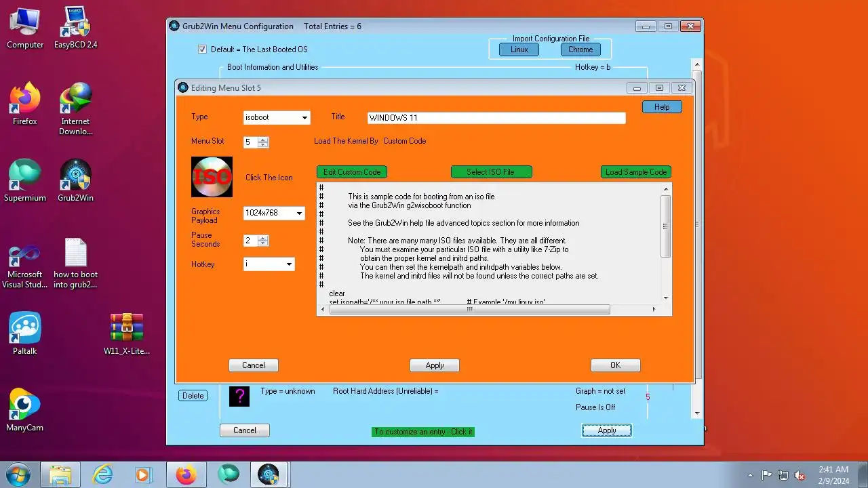The height and width of the screenshot is (488, 868).
Task: Launch Firefox from the desktop
Action: (x=25, y=104)
